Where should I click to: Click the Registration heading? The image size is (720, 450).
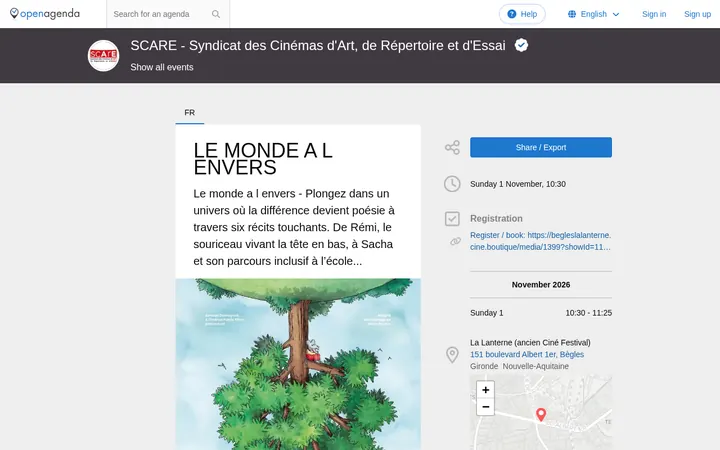(496, 219)
